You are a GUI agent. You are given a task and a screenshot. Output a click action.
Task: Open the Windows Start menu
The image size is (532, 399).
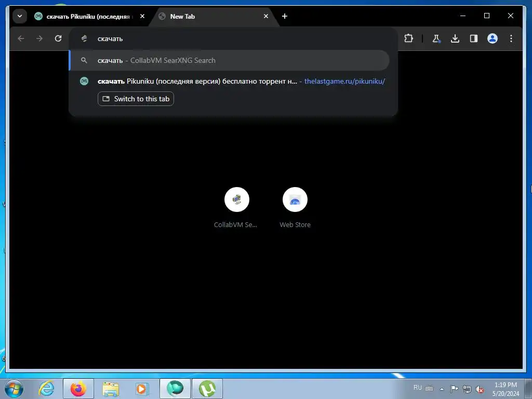pyautogui.click(x=14, y=389)
